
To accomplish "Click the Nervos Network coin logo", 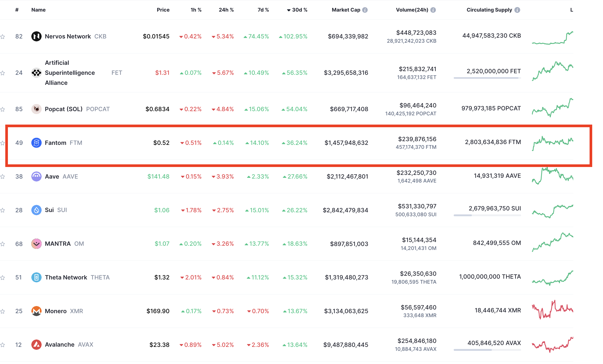I will click(x=36, y=36).
